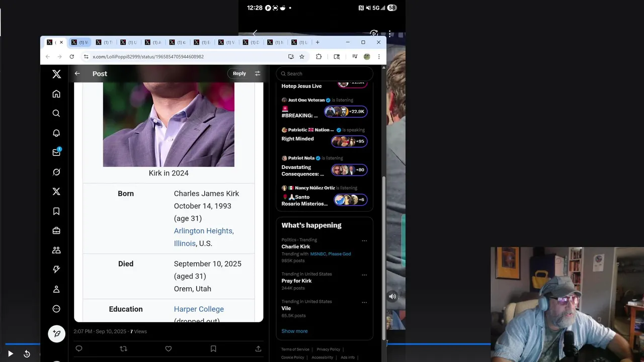Mute the phone video with speaker icon

click(392, 296)
